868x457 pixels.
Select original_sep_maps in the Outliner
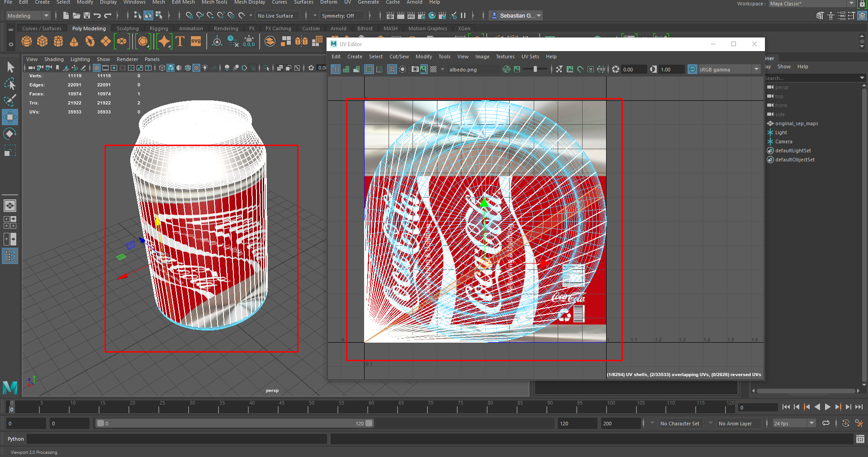pyautogui.click(x=796, y=123)
